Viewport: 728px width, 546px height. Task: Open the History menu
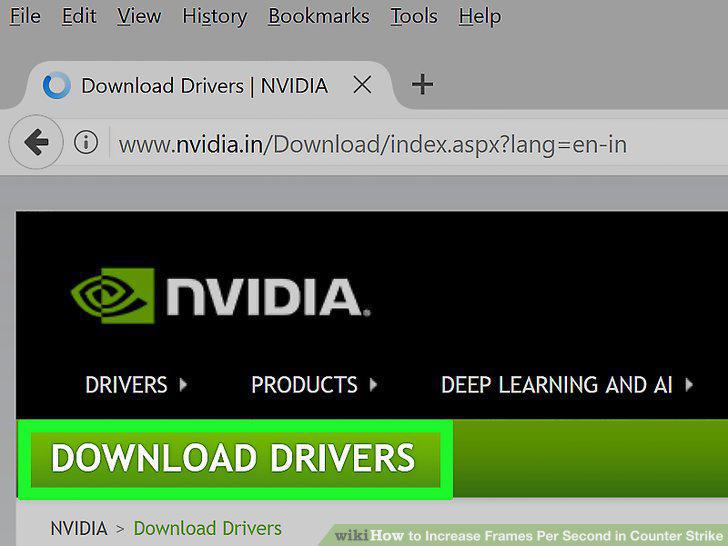click(214, 17)
